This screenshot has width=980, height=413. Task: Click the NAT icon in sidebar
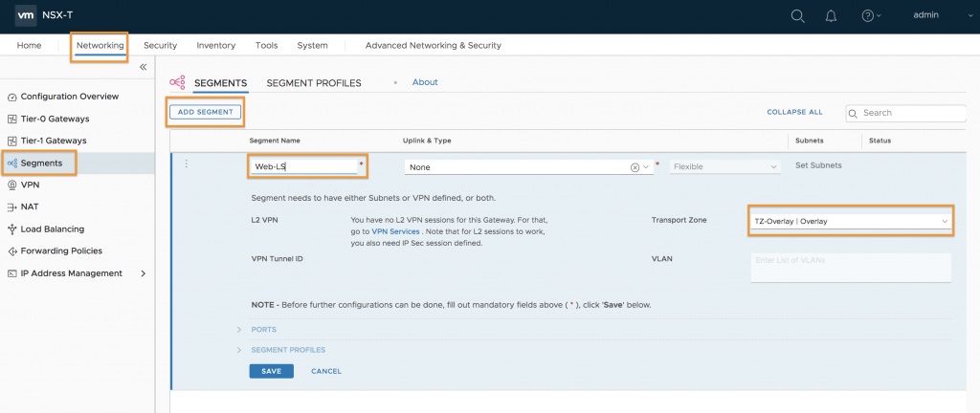coord(11,207)
